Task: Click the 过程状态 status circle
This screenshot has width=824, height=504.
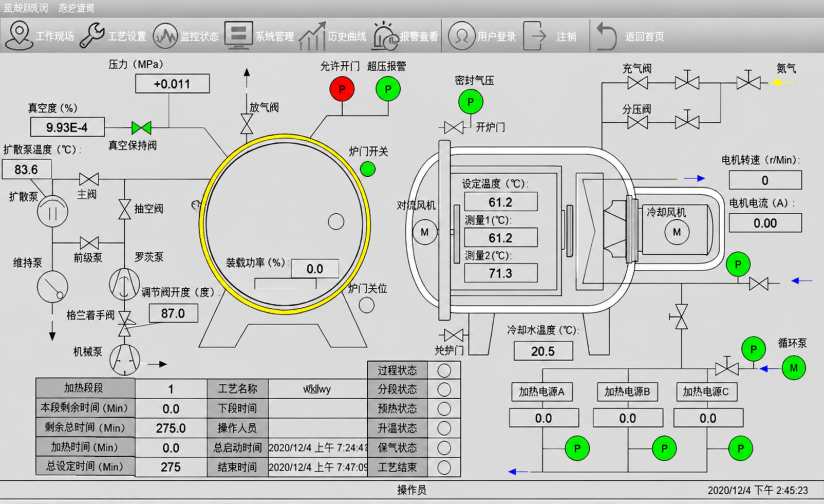Action: click(x=444, y=370)
